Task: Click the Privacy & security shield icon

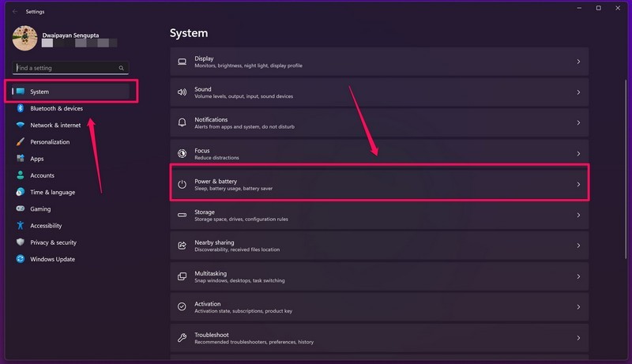Action: pyautogui.click(x=21, y=242)
